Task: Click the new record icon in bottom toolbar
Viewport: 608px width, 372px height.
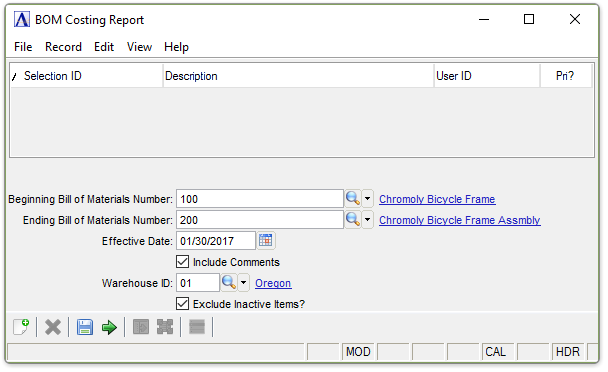Action: pos(21,327)
